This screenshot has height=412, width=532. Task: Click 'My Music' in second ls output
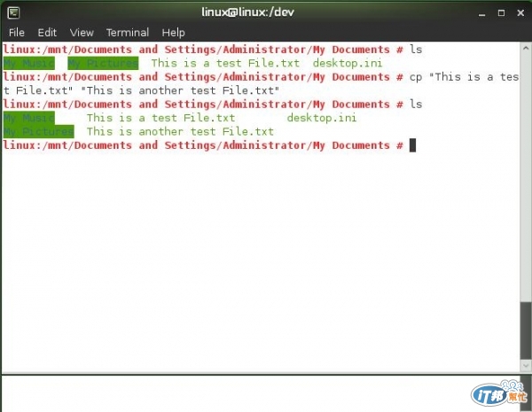click(x=29, y=118)
